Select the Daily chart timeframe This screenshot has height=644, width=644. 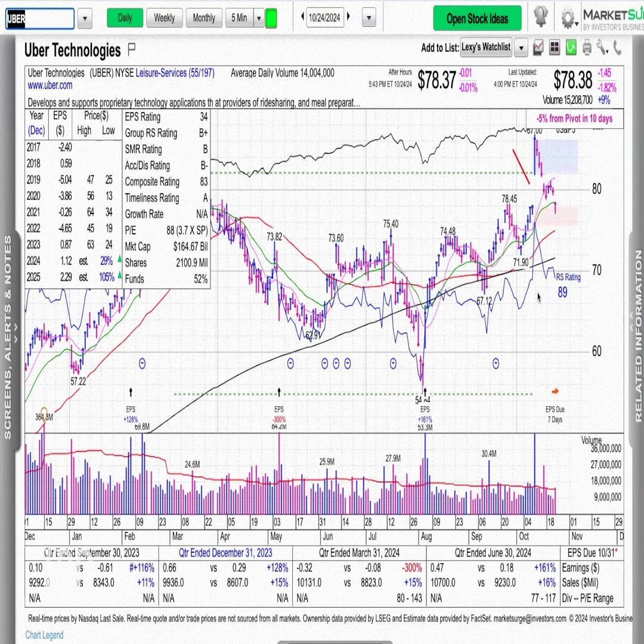[x=125, y=18]
